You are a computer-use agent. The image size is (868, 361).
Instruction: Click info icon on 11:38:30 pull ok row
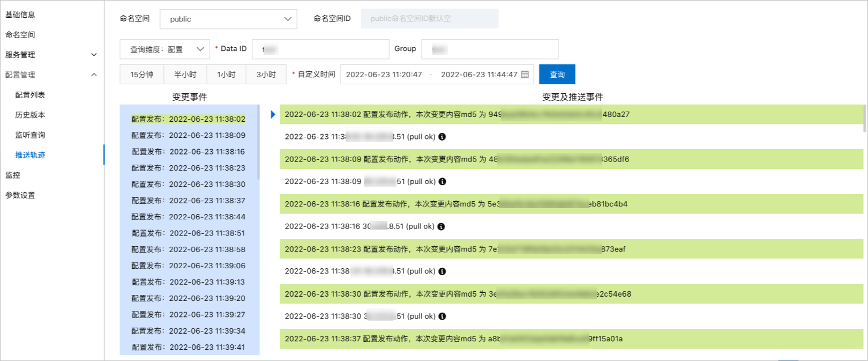point(442,316)
